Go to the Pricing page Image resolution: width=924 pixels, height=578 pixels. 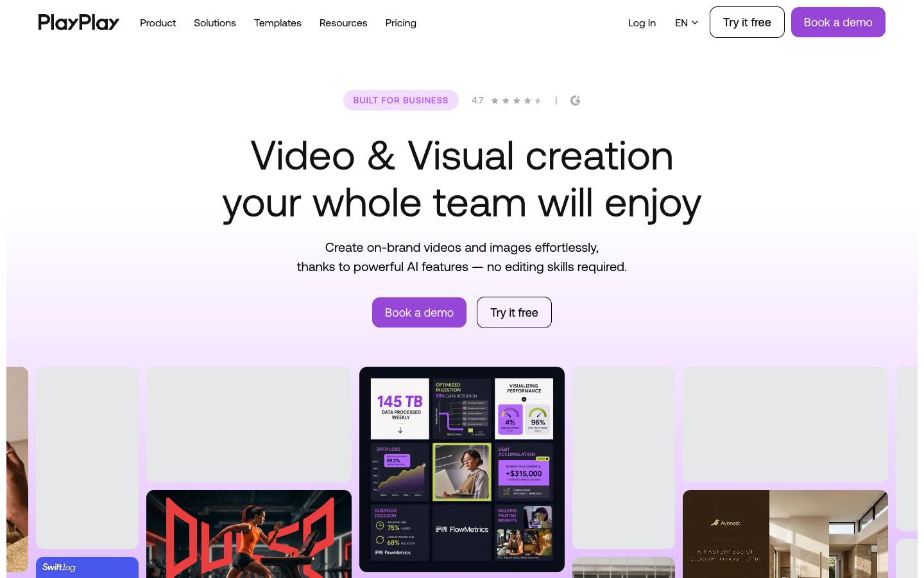tap(401, 23)
